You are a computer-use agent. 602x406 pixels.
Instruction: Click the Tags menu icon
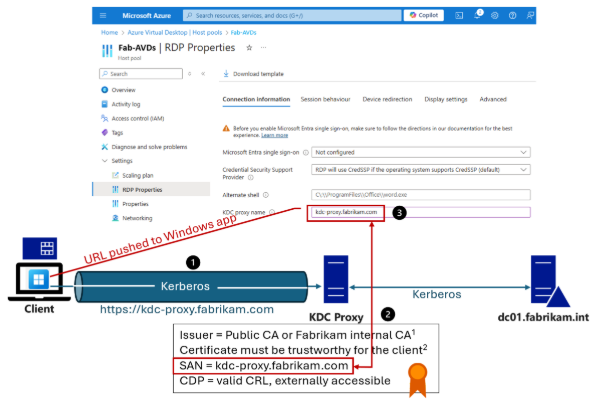pyautogui.click(x=104, y=133)
